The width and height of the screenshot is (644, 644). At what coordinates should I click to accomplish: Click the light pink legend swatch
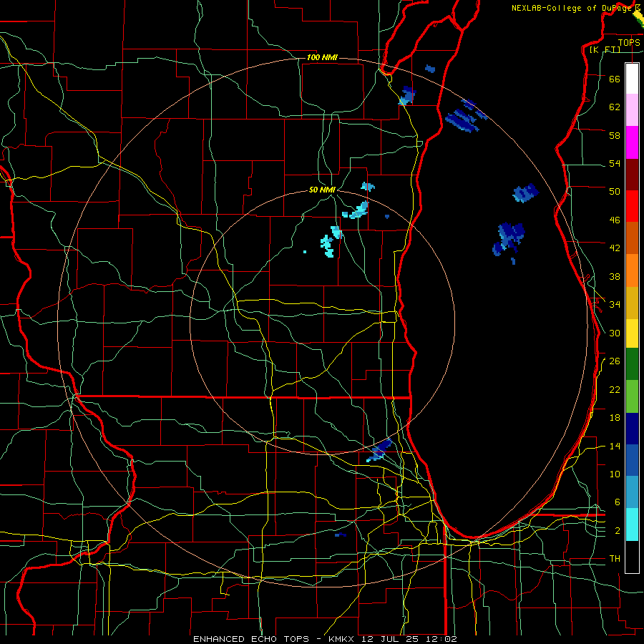coord(632,110)
